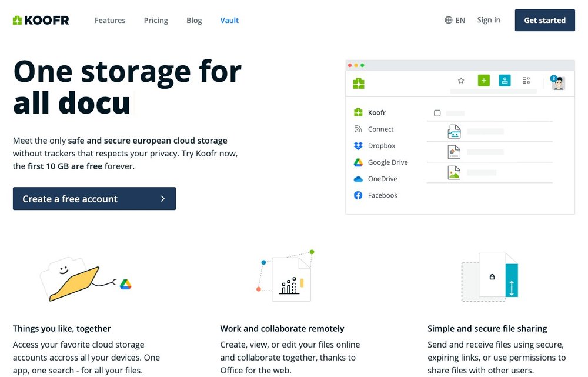Click Create a free account button
This screenshot has height=377, width=588.
tap(94, 198)
